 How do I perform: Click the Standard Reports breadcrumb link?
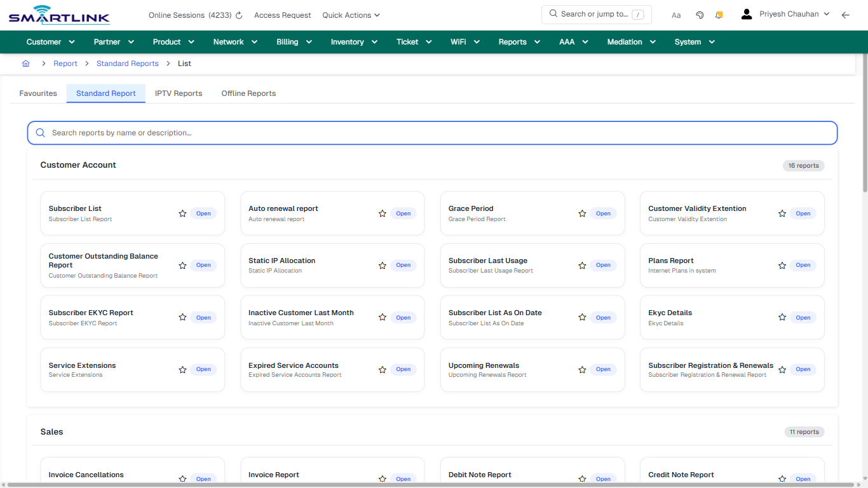[128, 63]
